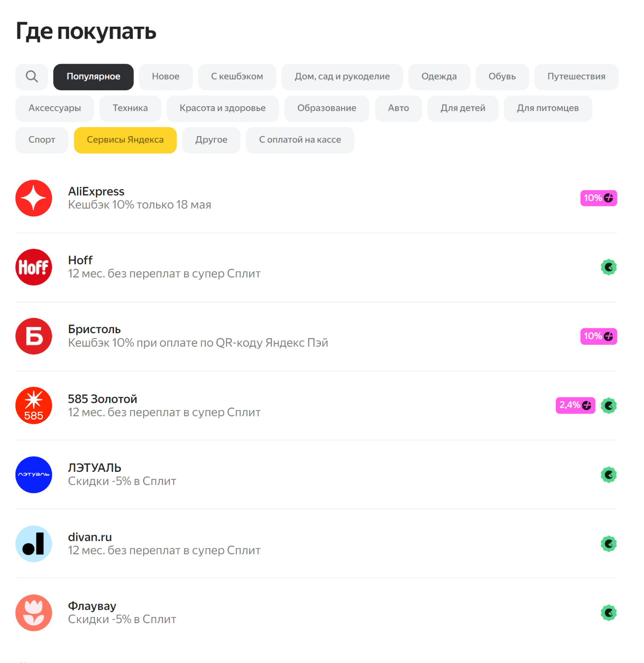Screen dimensions: 644x663
Task: Click Split badge in divan.ru row
Action: click(609, 543)
